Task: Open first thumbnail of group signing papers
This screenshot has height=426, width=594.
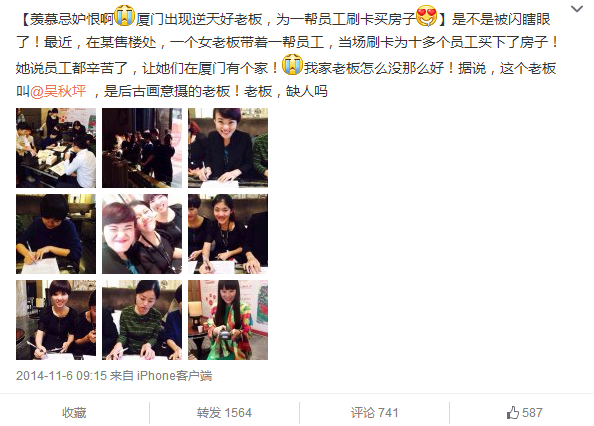Action: point(56,148)
